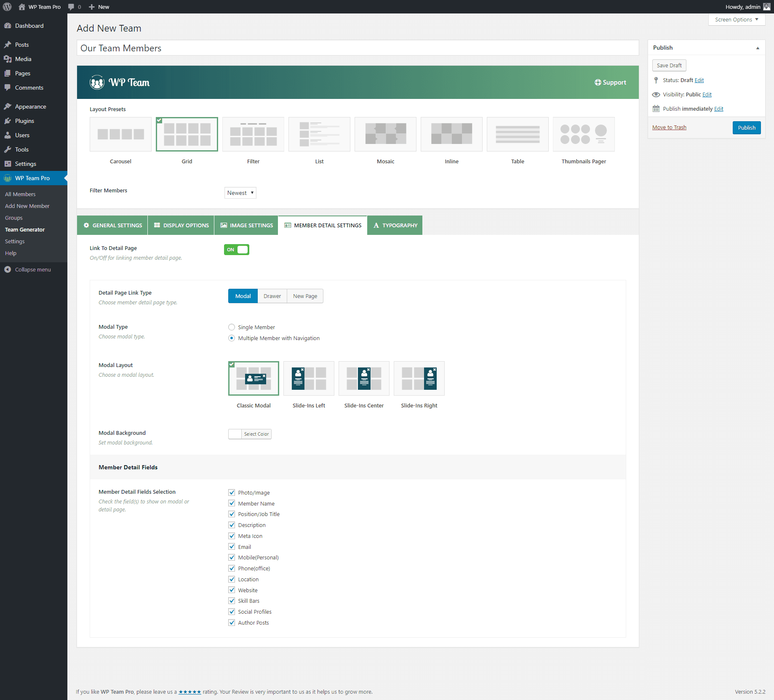Click the WP Team logo in banner
The width and height of the screenshot is (774, 700).
(x=120, y=83)
